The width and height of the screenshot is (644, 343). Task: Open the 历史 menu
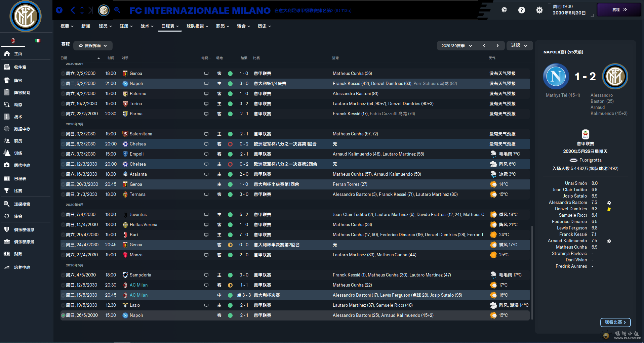[264, 26]
